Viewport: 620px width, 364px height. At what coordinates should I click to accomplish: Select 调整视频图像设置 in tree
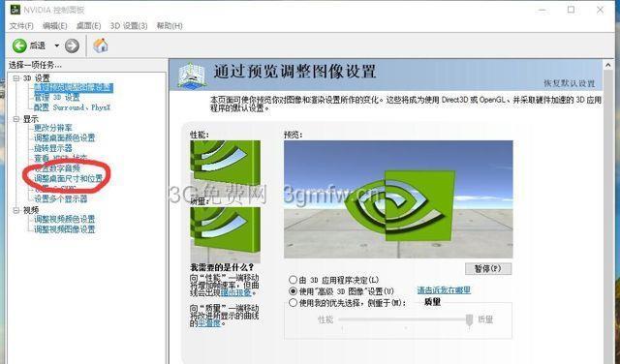coord(65,229)
